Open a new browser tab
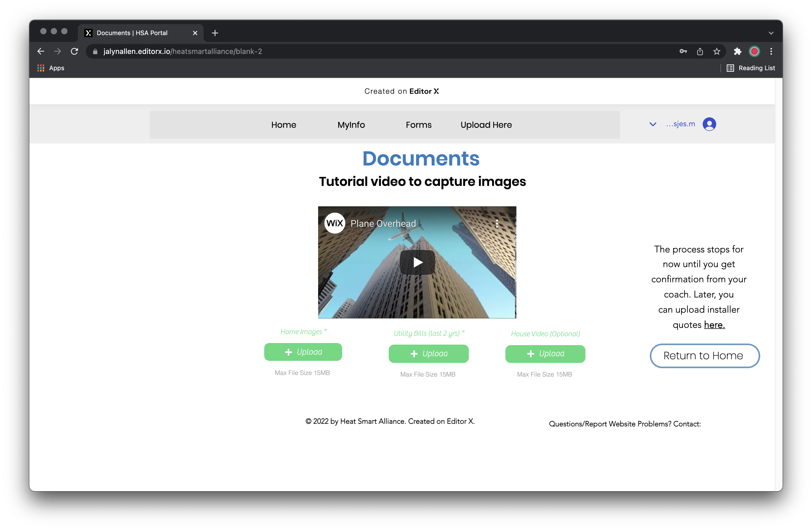 click(x=215, y=33)
